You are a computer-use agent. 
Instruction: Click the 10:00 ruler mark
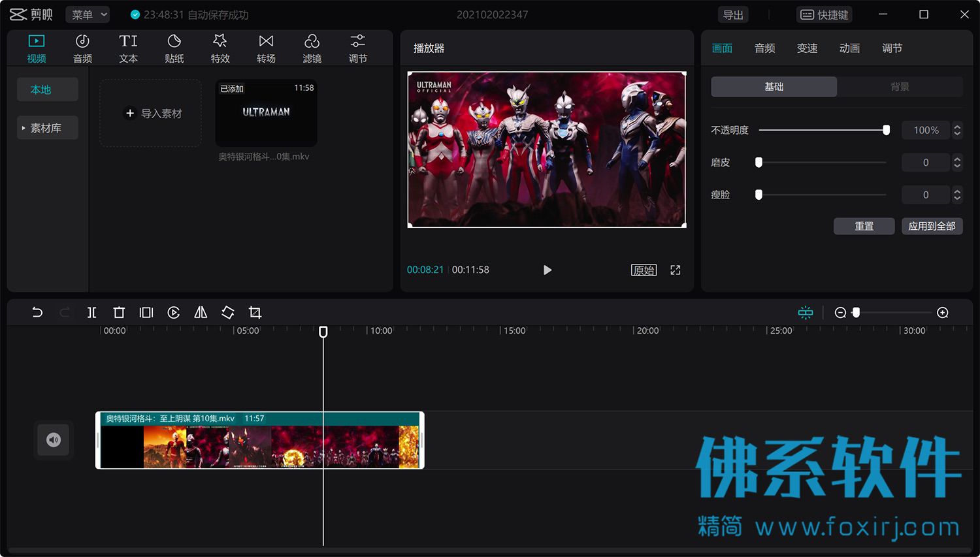(382, 331)
